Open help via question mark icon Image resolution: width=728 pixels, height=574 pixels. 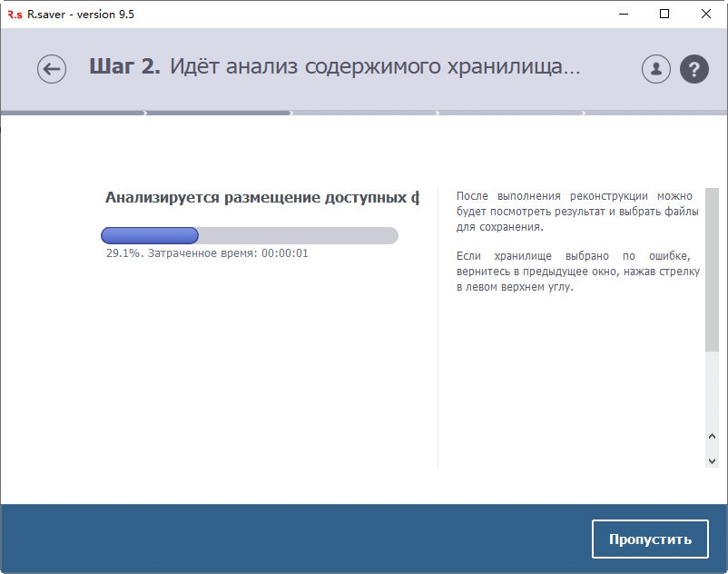tap(694, 69)
